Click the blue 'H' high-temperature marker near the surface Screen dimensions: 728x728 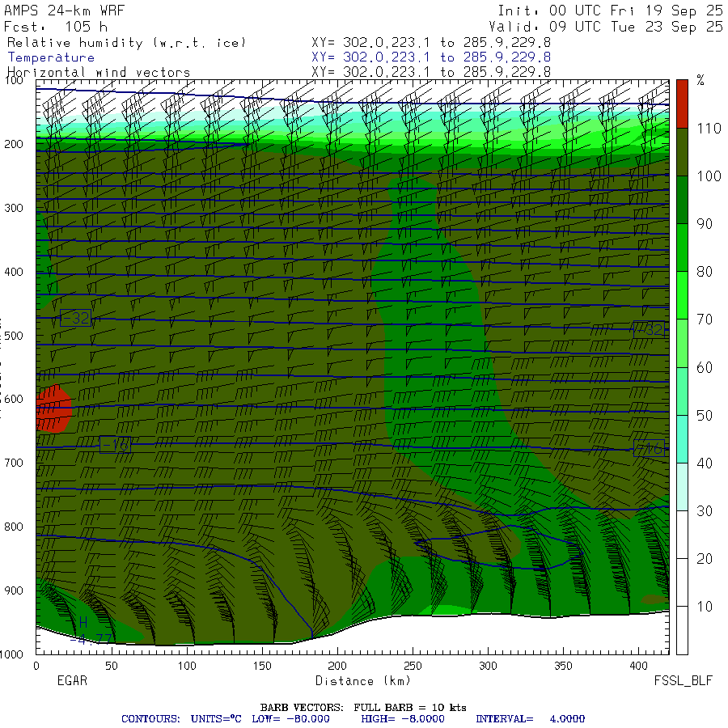point(83,623)
